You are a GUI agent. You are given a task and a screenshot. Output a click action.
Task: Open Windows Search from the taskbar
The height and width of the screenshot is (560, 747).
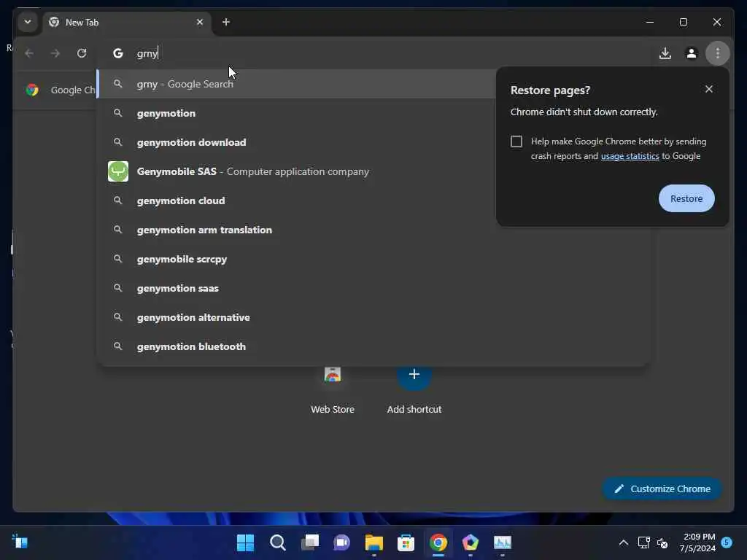[x=277, y=542]
